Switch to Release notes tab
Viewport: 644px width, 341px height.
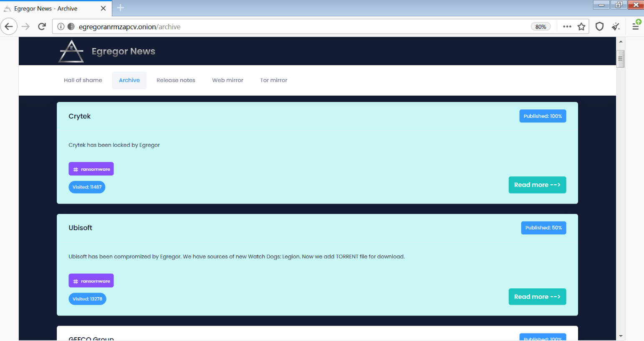coord(176,80)
